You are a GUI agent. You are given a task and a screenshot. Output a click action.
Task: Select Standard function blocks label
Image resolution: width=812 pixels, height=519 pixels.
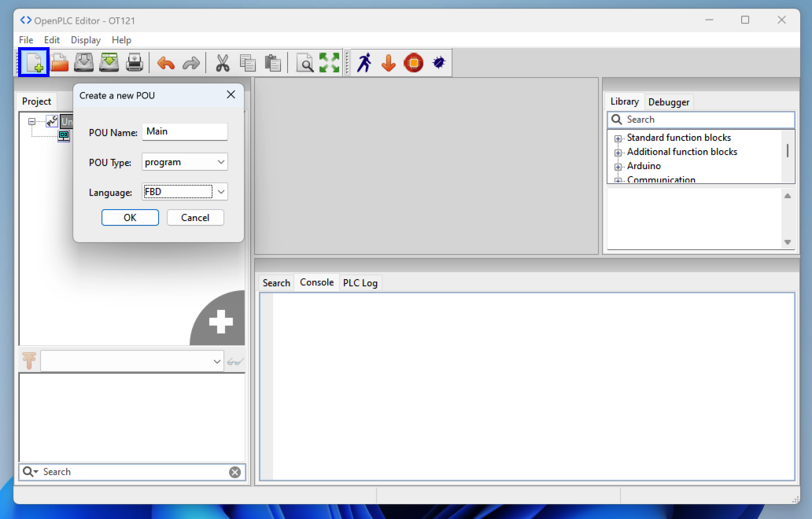pos(679,138)
